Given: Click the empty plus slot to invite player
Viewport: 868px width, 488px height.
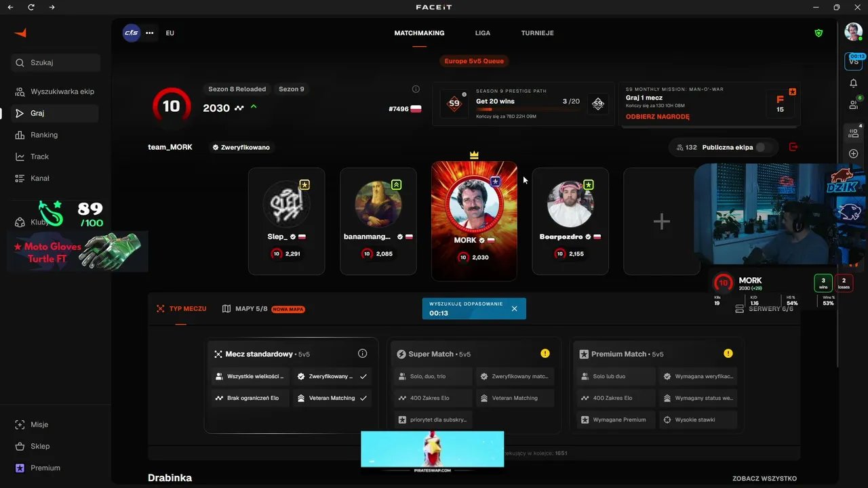Looking at the screenshot, I should pyautogui.click(x=662, y=222).
